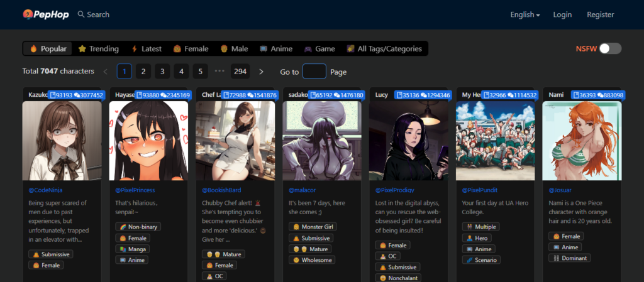Click Mature tag on sadako card
Image resolution: width=644 pixels, height=282 pixels.
pos(310,249)
